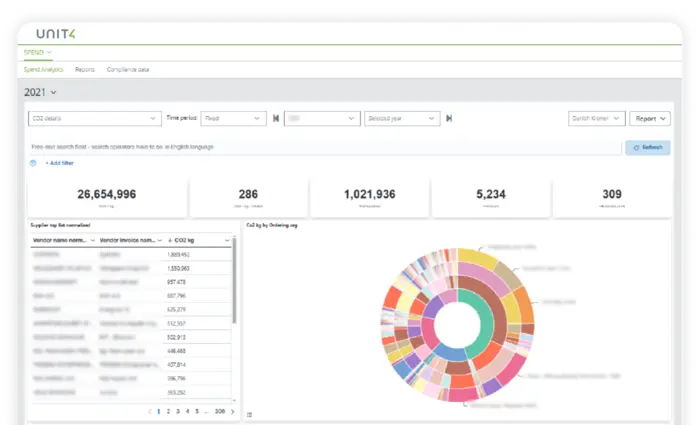This screenshot has height=425, width=700.
Task: Click the Supplier top list panel title
Action: (x=60, y=225)
